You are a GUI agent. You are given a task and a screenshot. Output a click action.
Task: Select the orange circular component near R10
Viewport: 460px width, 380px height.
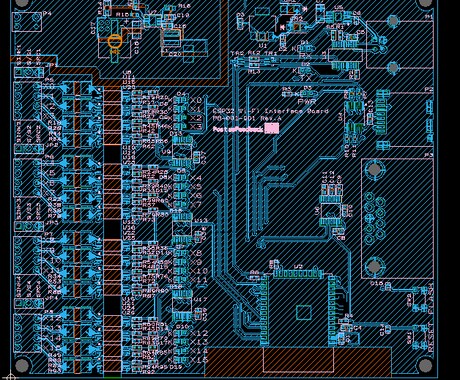(x=115, y=41)
